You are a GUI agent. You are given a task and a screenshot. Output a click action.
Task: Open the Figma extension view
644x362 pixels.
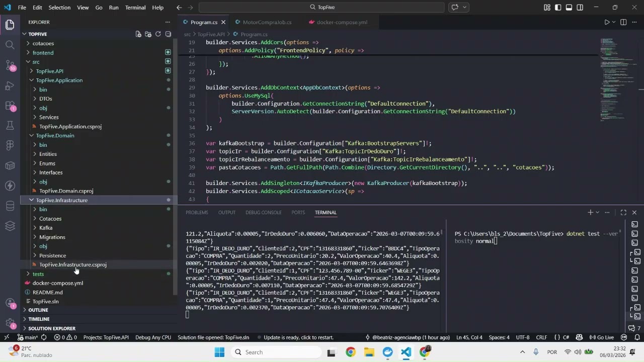point(10,145)
